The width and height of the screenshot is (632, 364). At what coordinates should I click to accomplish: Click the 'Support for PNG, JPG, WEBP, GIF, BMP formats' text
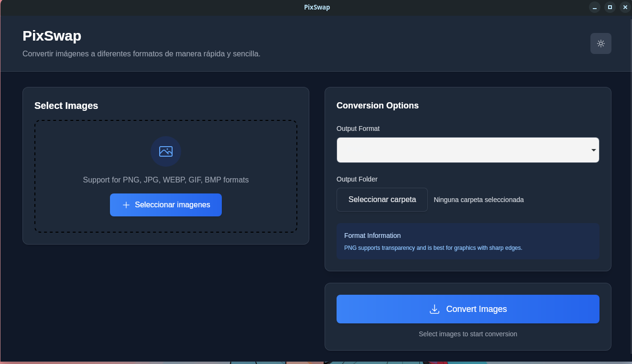point(166,180)
